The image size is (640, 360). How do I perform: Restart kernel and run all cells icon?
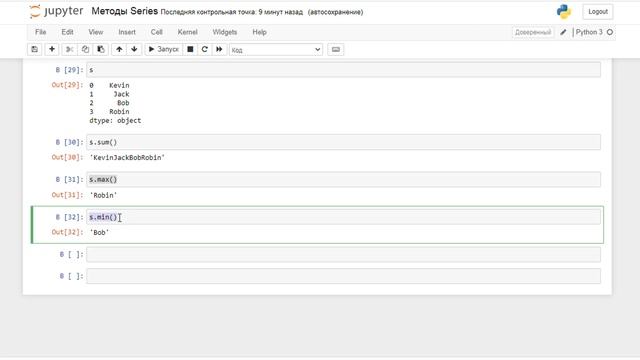pyautogui.click(x=220, y=49)
